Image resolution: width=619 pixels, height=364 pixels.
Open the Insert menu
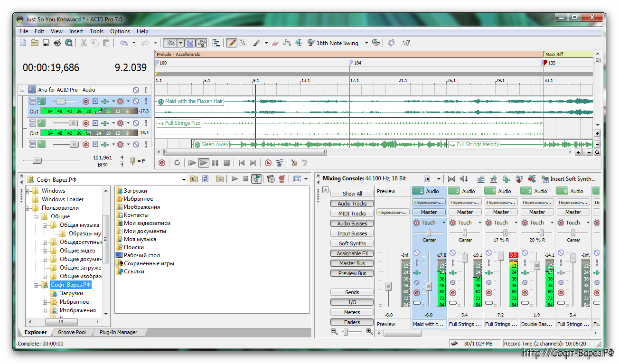point(76,31)
